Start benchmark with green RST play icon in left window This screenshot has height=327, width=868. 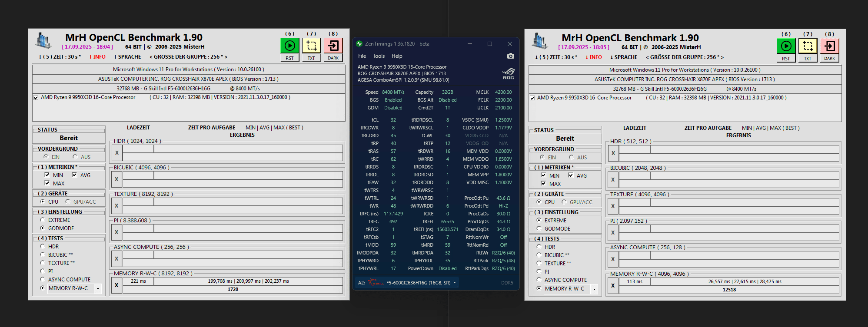click(x=289, y=46)
